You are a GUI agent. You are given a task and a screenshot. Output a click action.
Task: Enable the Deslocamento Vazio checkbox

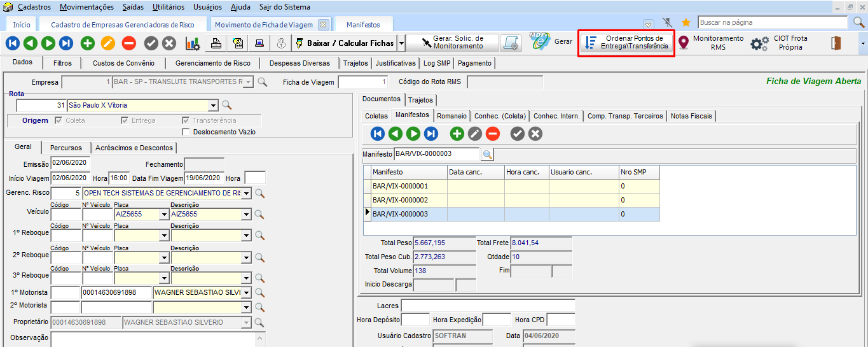(186, 132)
